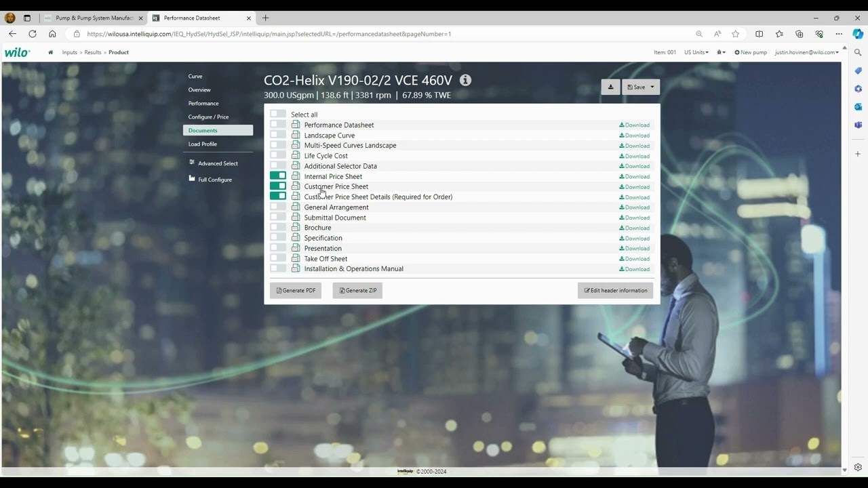Go back with the browser back arrow

(12, 34)
